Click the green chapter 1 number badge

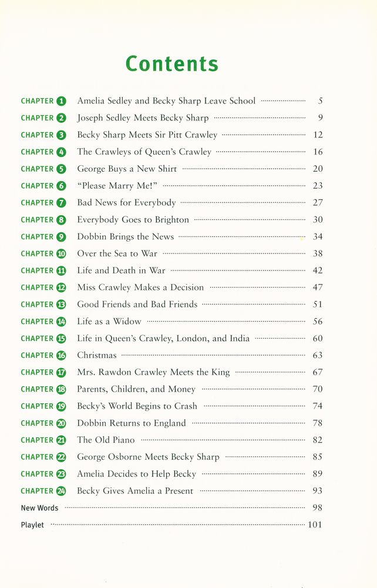62,101
